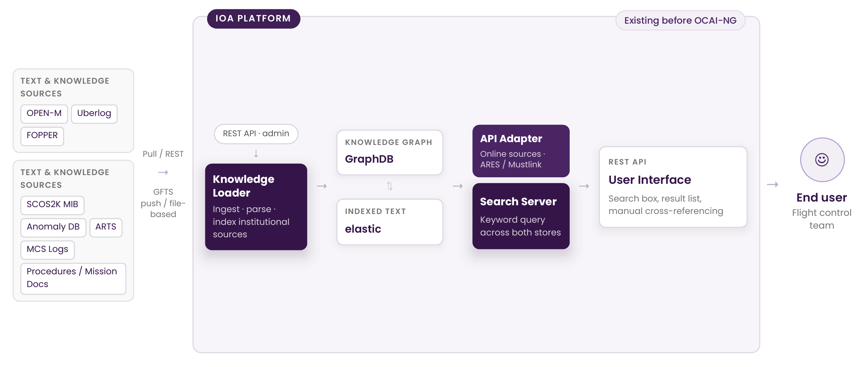This screenshot has width=868, height=367.
Task: Click the down arrow below REST API admin
Action: click(256, 154)
